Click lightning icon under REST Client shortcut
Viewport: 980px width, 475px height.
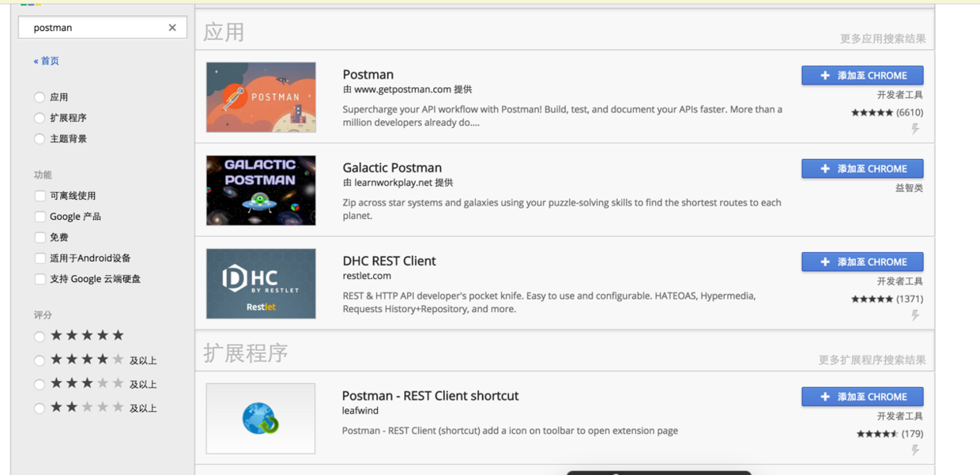coord(915,450)
